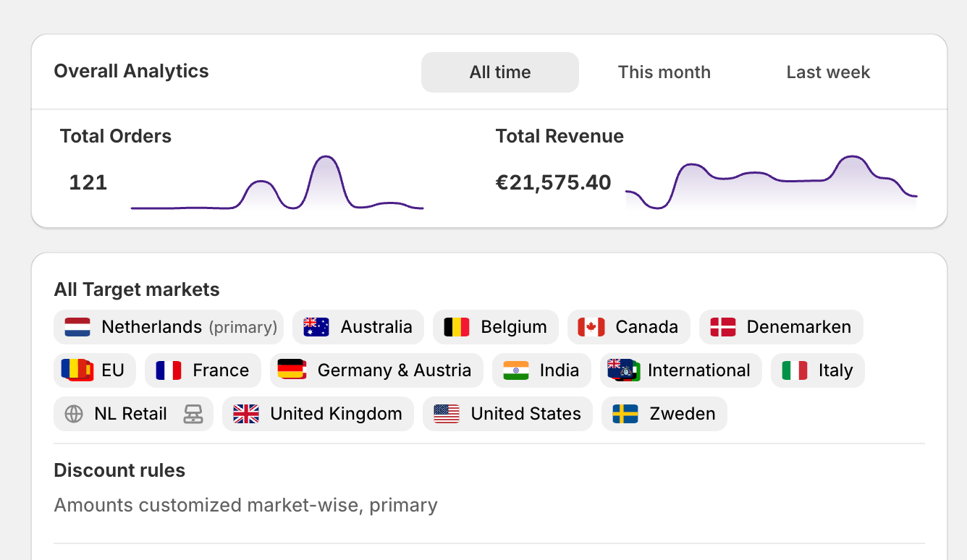Select the All time tab

tap(500, 72)
